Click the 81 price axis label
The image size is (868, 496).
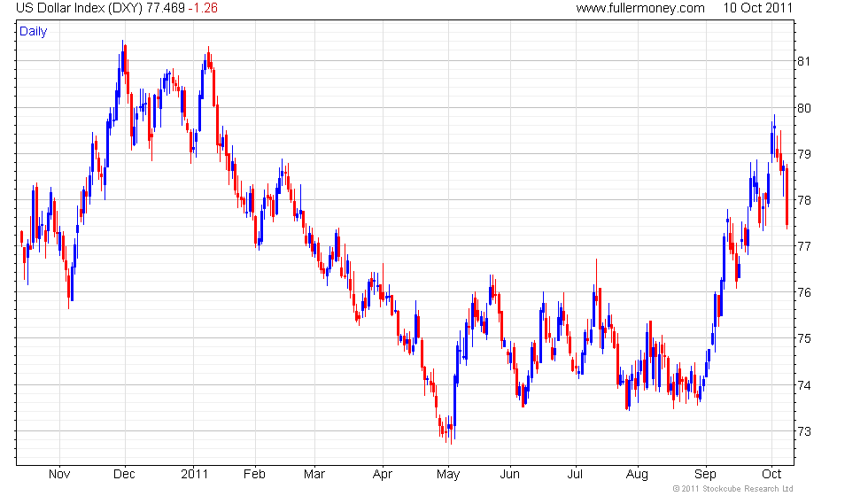(x=803, y=61)
